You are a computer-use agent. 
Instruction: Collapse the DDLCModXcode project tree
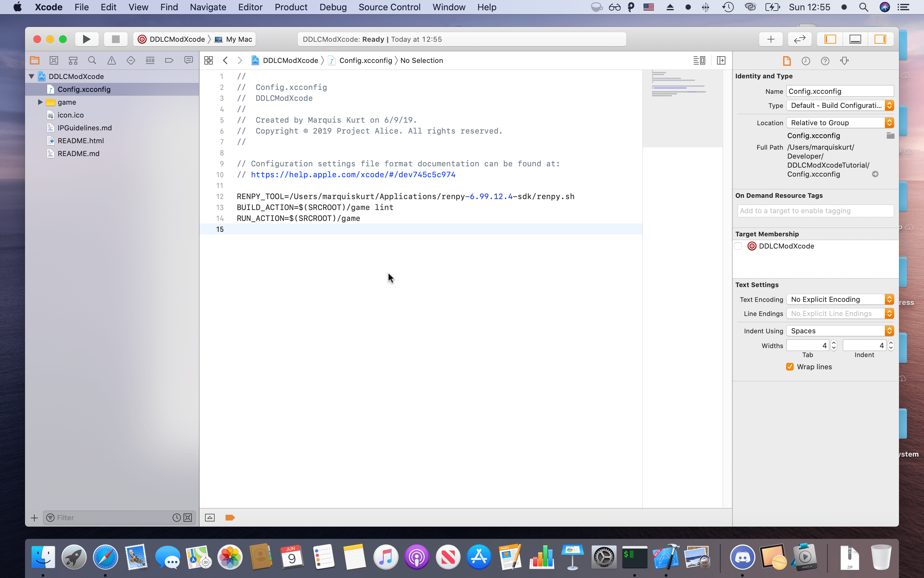(x=32, y=76)
